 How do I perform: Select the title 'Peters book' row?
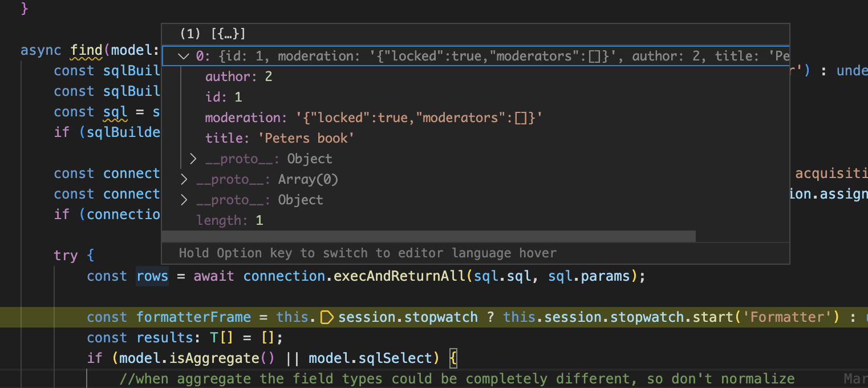click(x=476, y=138)
